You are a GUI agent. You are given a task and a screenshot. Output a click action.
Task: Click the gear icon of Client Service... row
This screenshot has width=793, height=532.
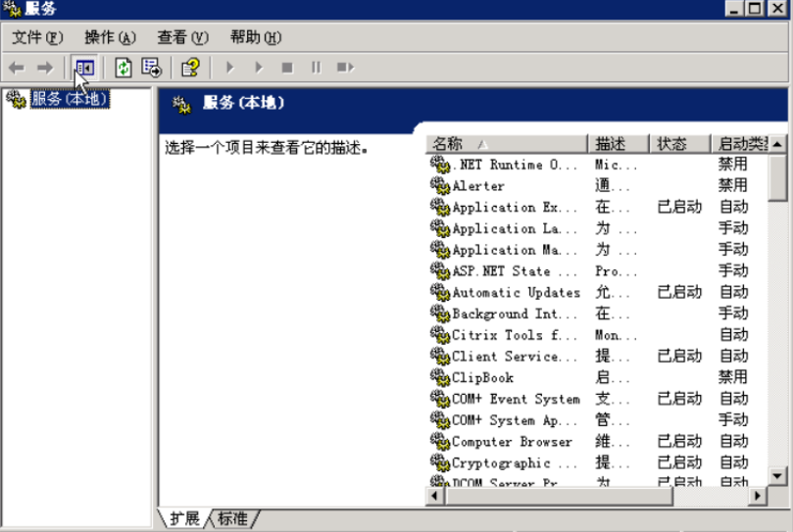pyautogui.click(x=440, y=356)
